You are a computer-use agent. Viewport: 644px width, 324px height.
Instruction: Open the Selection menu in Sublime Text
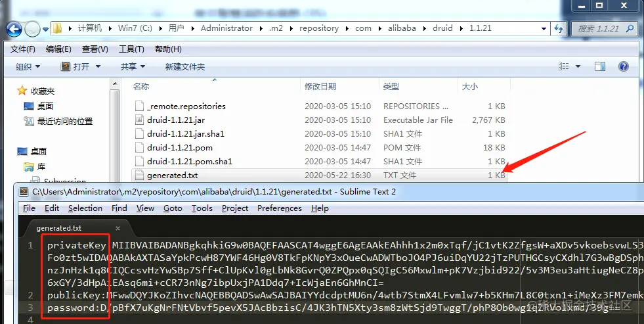click(x=85, y=208)
